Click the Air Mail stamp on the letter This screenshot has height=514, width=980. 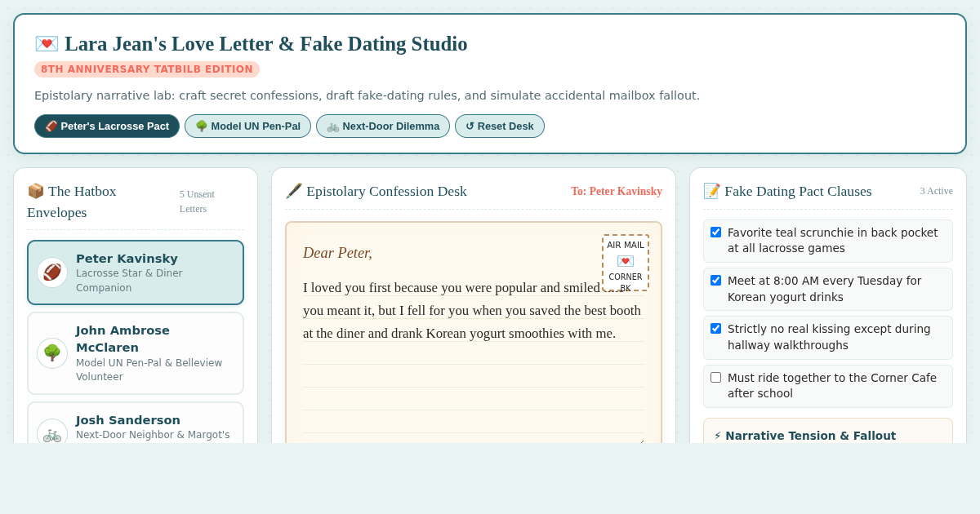(626, 263)
